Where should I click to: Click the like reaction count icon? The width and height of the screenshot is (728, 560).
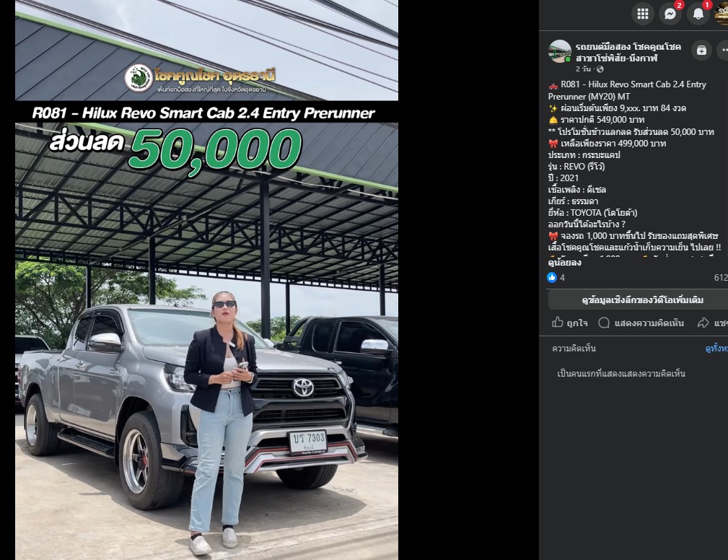click(x=552, y=278)
